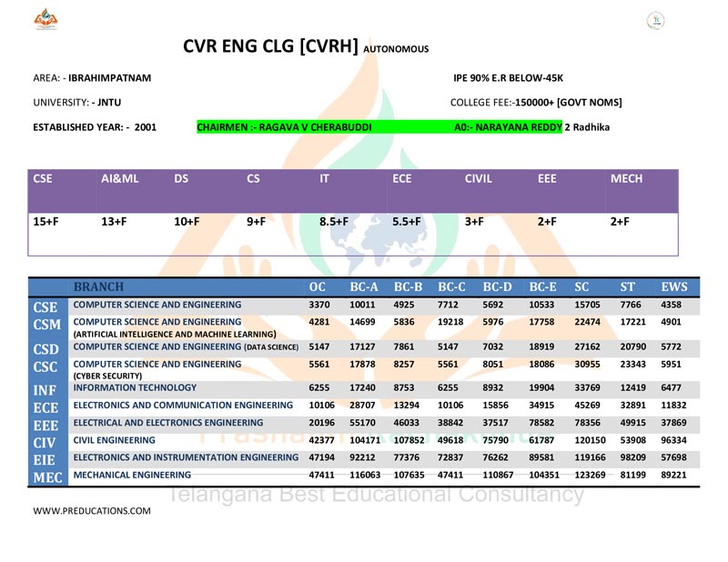Viewport: 728px width, 562px height.
Task: Click the 'INF' branch code
Action: (x=45, y=390)
